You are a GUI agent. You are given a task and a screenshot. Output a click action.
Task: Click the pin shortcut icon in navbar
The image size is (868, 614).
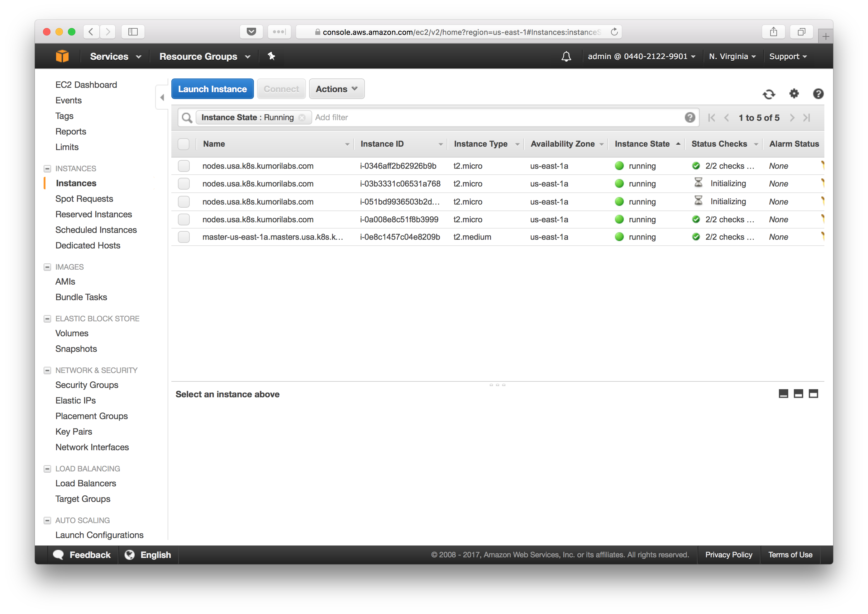[x=271, y=56]
